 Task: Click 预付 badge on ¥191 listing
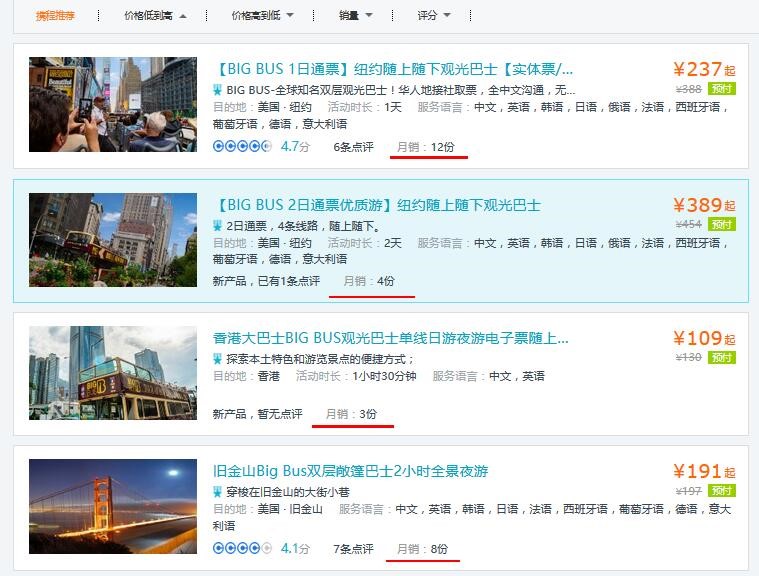click(722, 491)
